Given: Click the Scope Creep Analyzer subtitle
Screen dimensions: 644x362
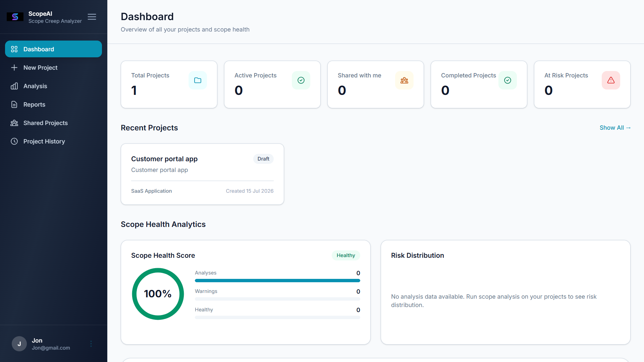Looking at the screenshot, I should (x=55, y=21).
